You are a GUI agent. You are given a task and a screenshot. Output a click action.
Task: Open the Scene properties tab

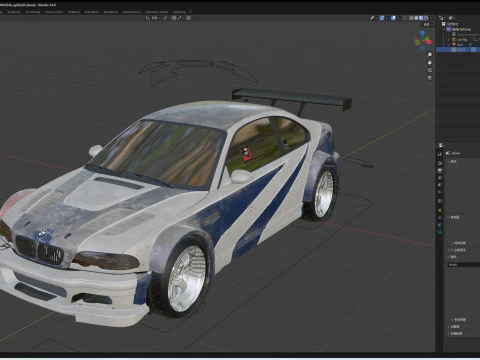pyautogui.click(x=440, y=185)
